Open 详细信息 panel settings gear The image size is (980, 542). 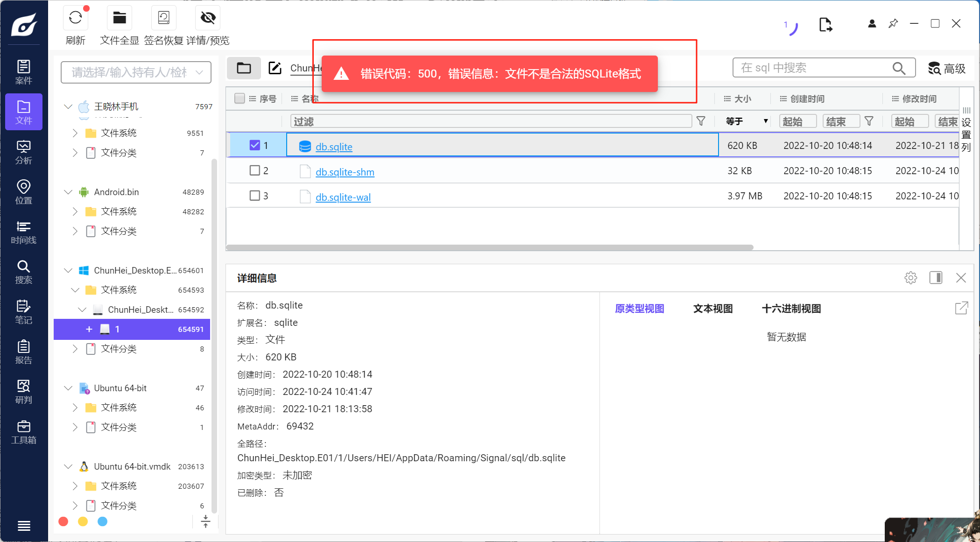910,278
